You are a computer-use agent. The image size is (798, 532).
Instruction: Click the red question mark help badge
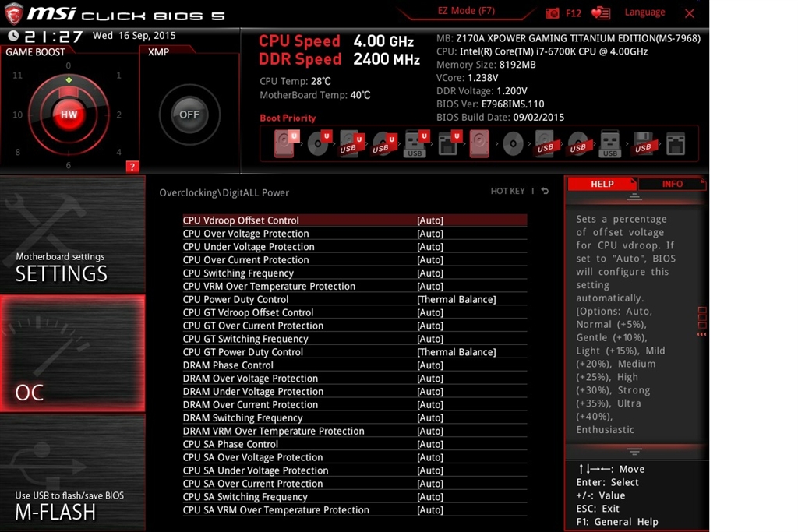click(x=132, y=166)
